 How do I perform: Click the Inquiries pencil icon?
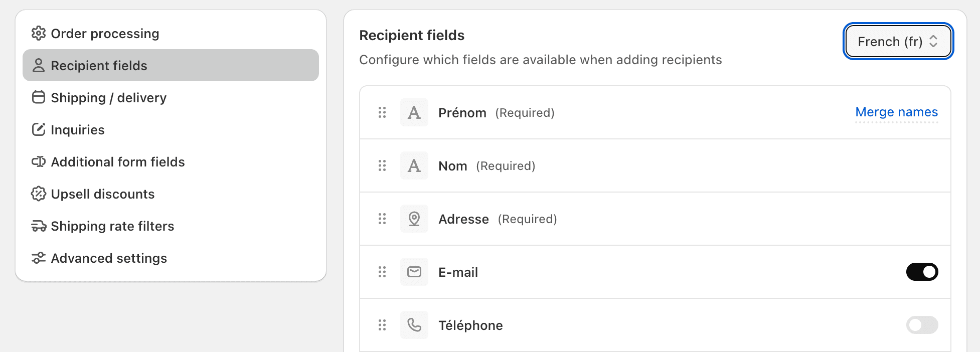(39, 129)
